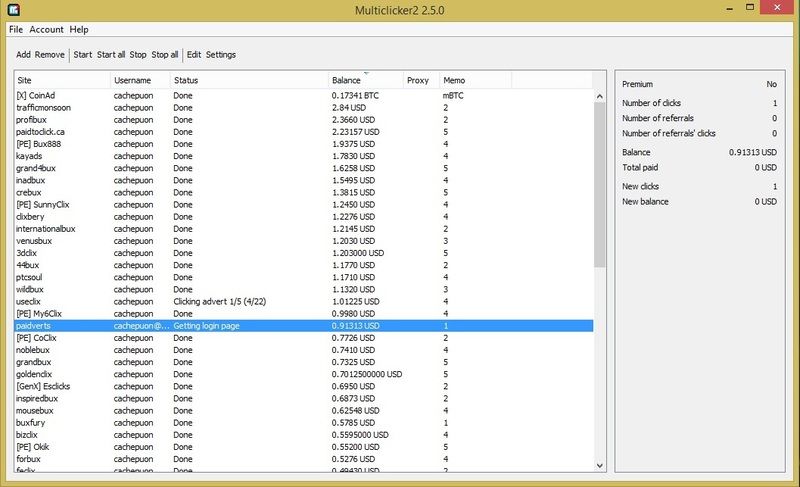Select the bizclix row

point(304,435)
